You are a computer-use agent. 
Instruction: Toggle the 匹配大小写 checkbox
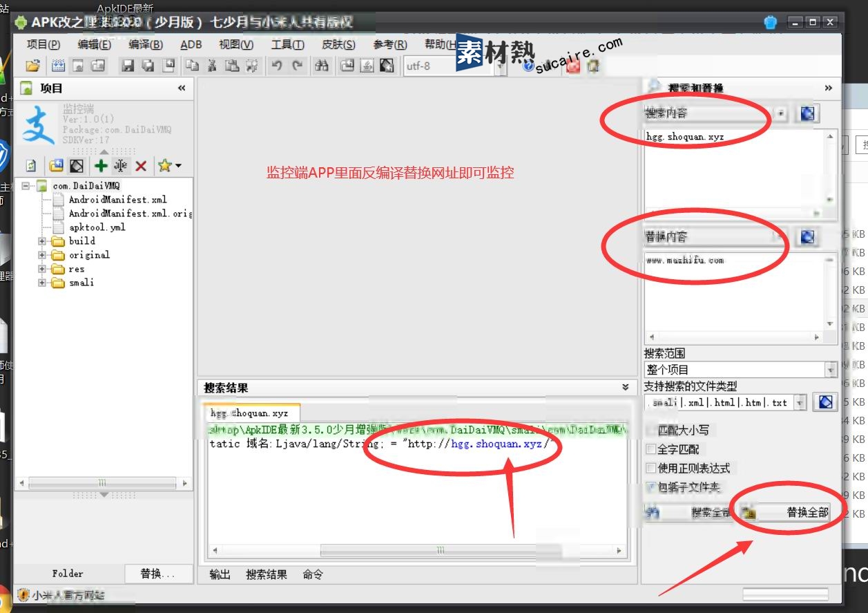650,430
